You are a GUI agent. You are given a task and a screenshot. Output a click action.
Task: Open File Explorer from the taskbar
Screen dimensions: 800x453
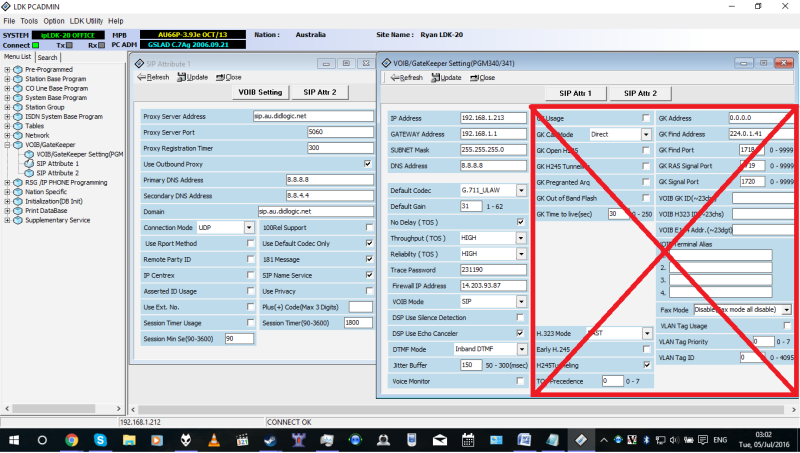pyautogui.click(x=129, y=440)
